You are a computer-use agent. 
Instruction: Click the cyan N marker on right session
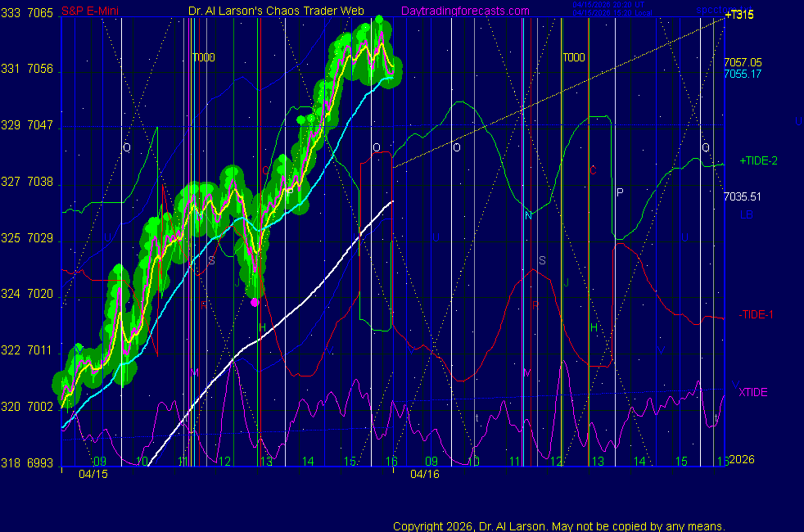coord(528,215)
